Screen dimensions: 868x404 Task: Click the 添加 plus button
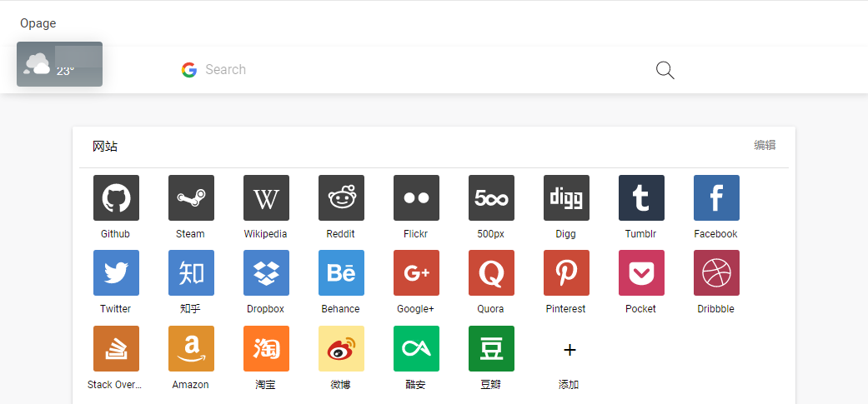pos(569,350)
